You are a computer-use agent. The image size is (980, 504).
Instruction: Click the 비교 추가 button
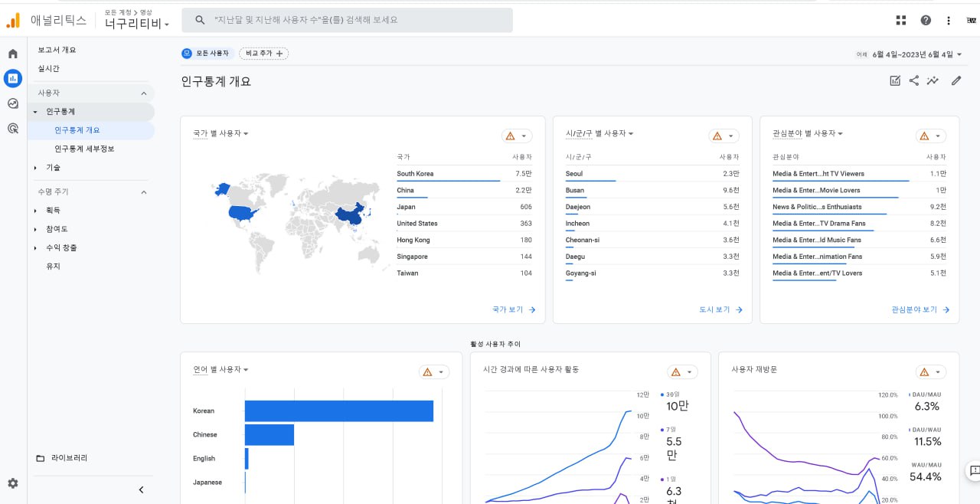[264, 54]
